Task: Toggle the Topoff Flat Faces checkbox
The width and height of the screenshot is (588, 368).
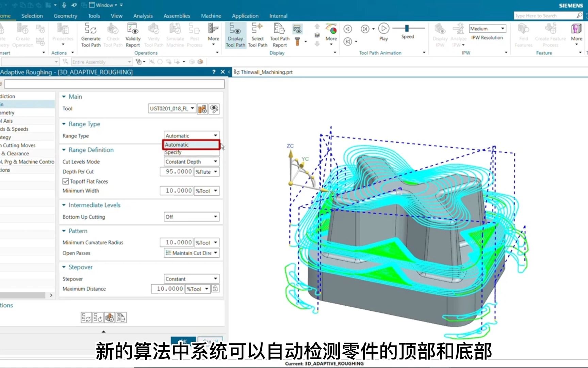Action: pos(66,181)
